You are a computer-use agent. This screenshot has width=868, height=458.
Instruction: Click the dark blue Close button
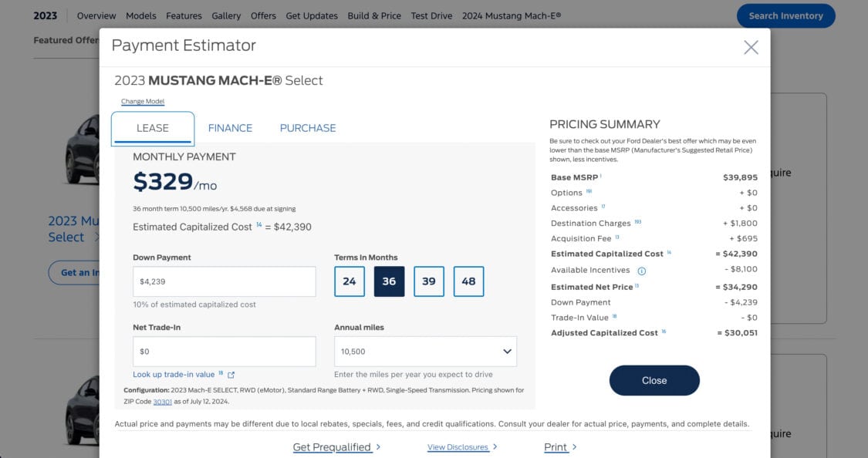click(x=654, y=381)
